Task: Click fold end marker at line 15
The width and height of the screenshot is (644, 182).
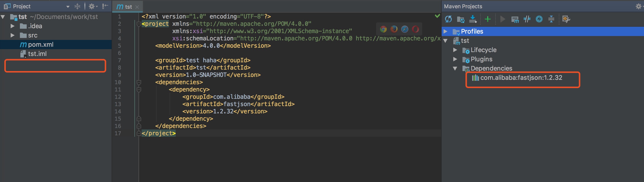Action: click(139, 119)
